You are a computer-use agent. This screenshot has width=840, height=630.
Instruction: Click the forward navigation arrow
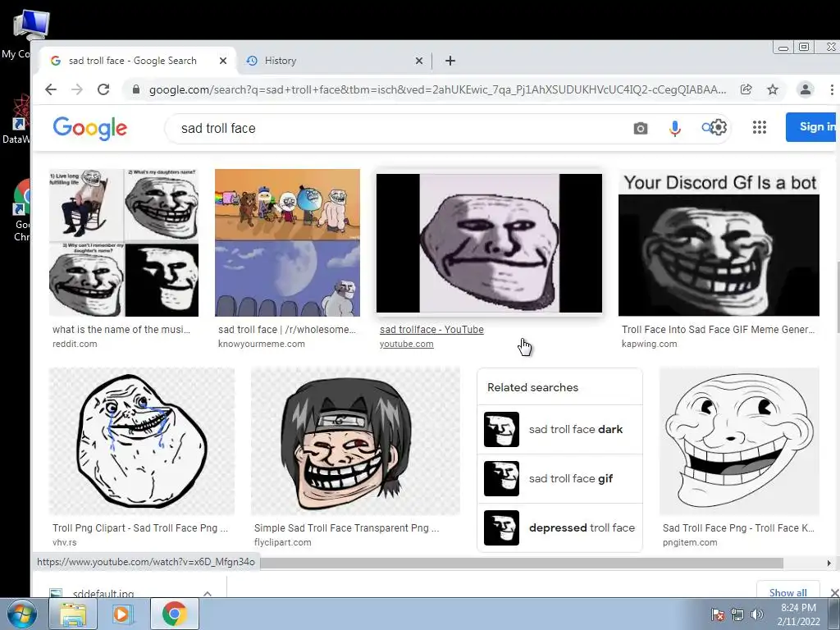pos(77,89)
